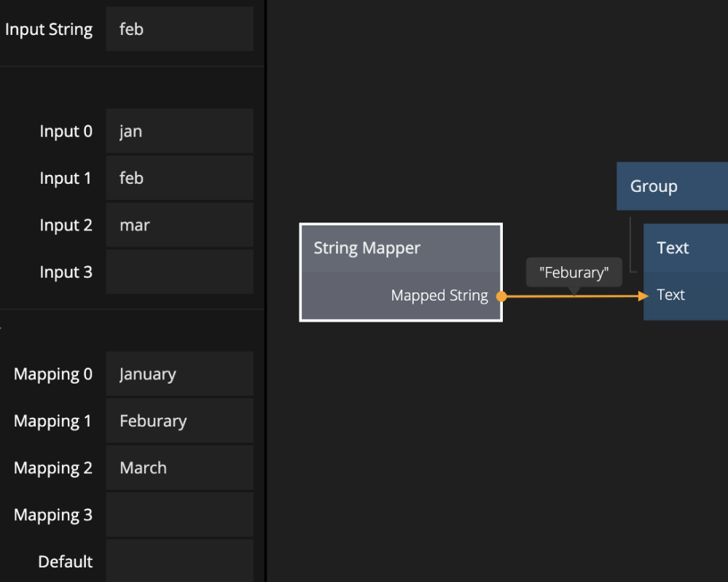This screenshot has width=728, height=582.
Task: Click the Text label inside the Text node
Action: 670,295
